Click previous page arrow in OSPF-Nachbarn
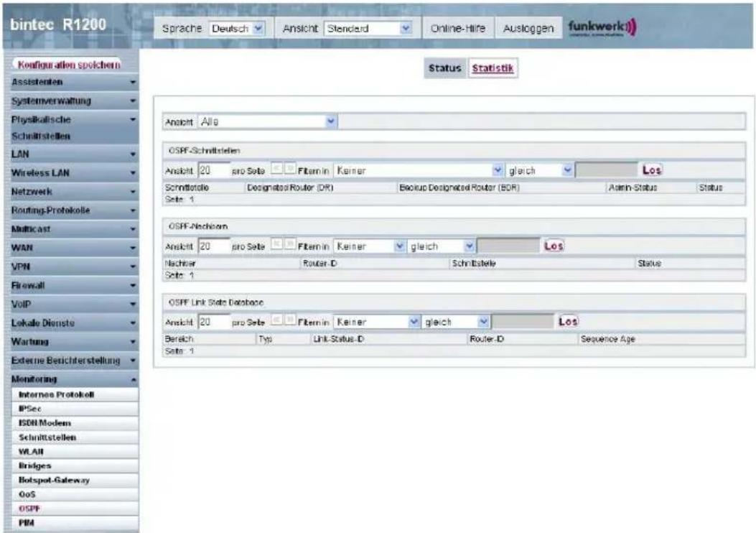The width and height of the screenshot is (756, 533). pyautogui.click(x=276, y=244)
